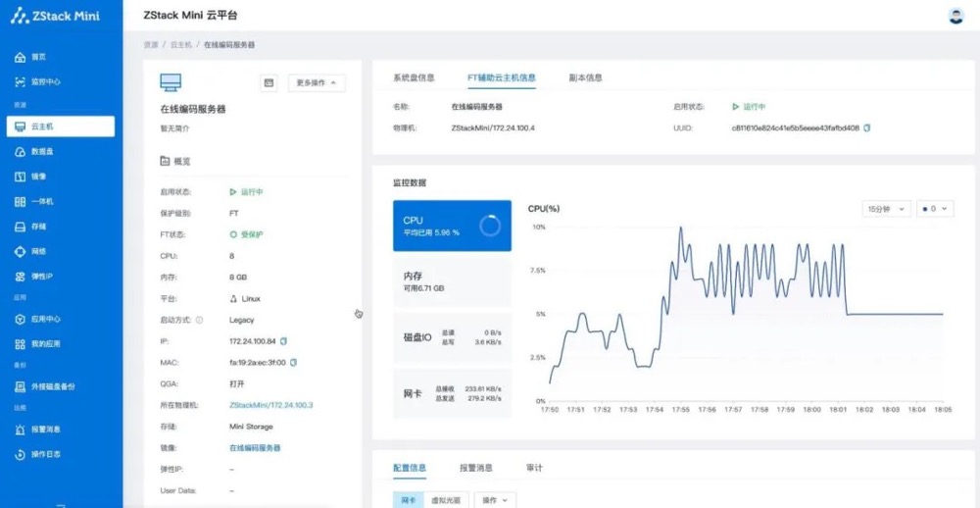
Task: Click the Linux platform value
Action: tap(246, 298)
